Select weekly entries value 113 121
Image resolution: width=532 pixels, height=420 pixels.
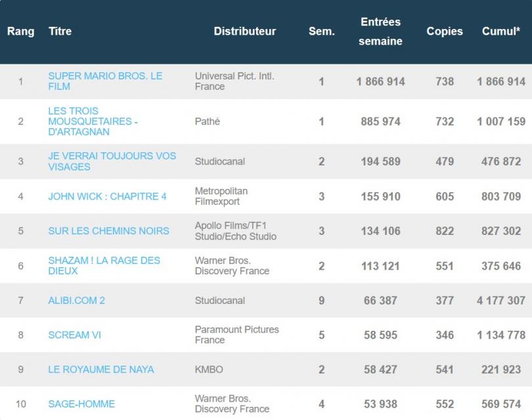click(x=381, y=266)
